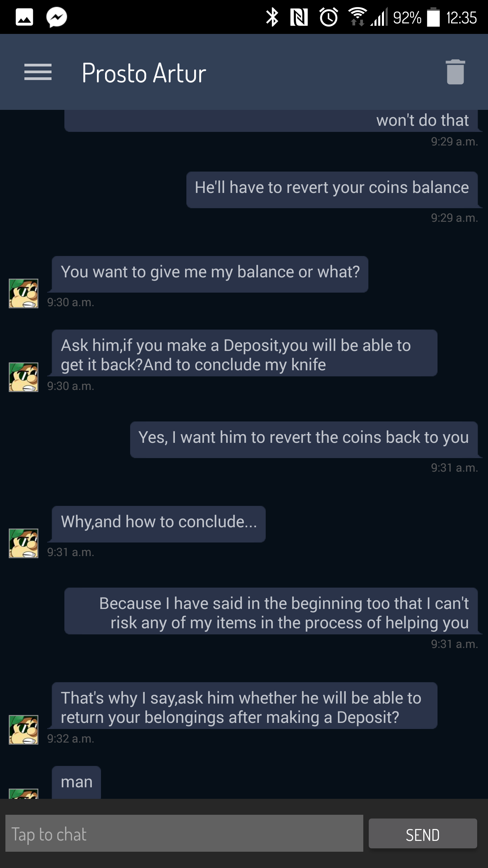The width and height of the screenshot is (488, 868).
Task: Tap avatar beside 'Why,and how to conclude' message
Action: 23,543
